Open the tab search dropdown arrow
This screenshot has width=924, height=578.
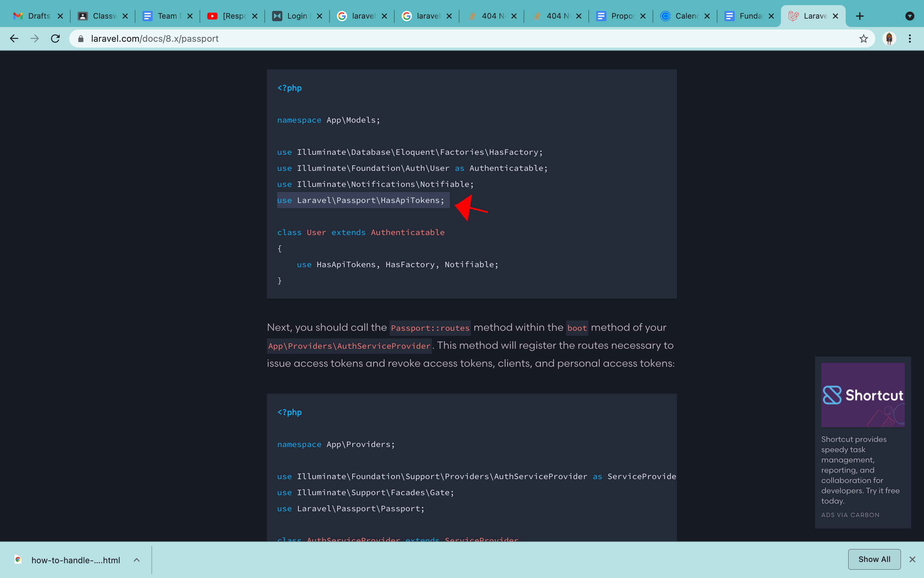pos(910,16)
